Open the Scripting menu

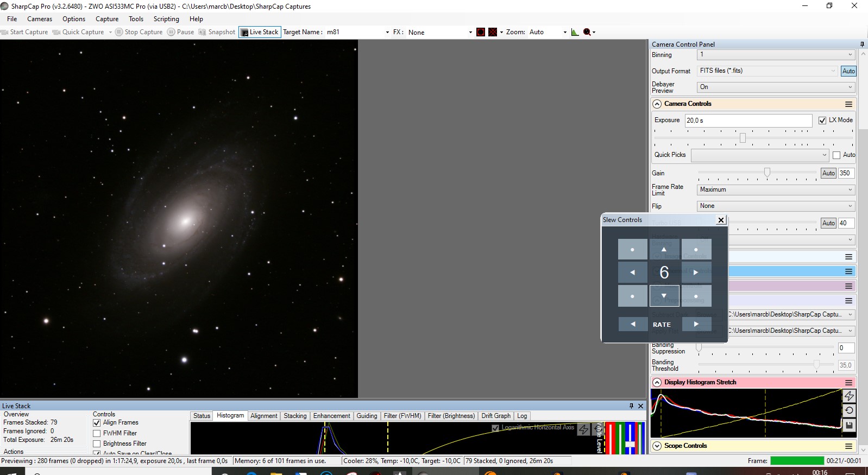166,19
